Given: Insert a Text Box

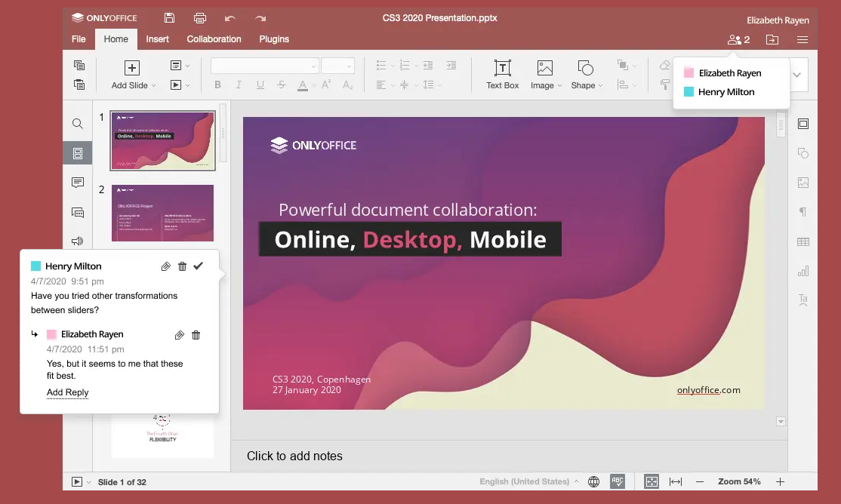Looking at the screenshot, I should (x=502, y=75).
